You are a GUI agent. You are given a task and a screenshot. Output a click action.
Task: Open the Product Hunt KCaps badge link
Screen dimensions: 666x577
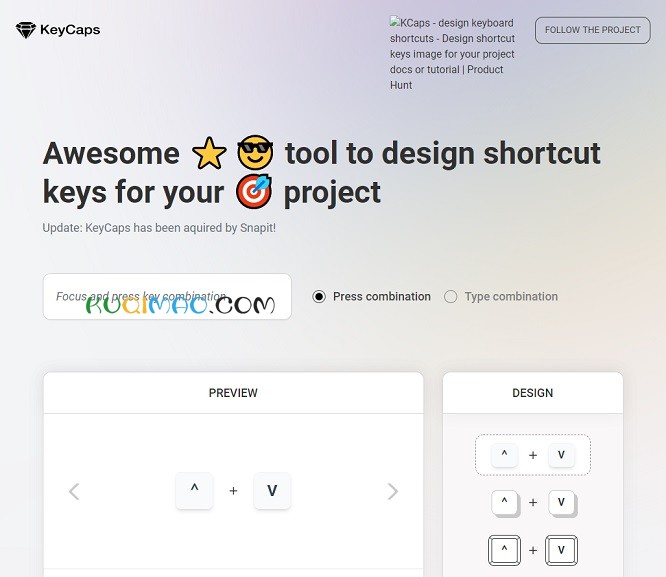[x=452, y=54]
